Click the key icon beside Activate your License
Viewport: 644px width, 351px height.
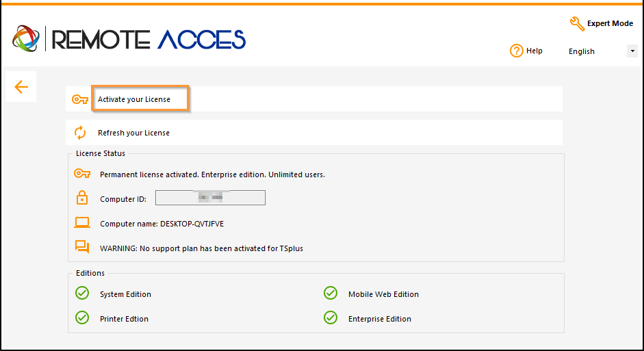click(79, 99)
